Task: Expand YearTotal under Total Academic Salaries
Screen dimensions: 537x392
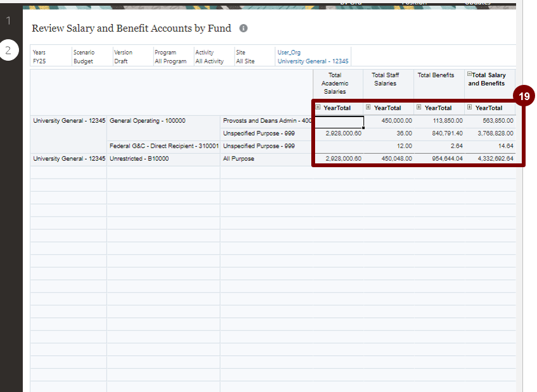Action: point(318,108)
